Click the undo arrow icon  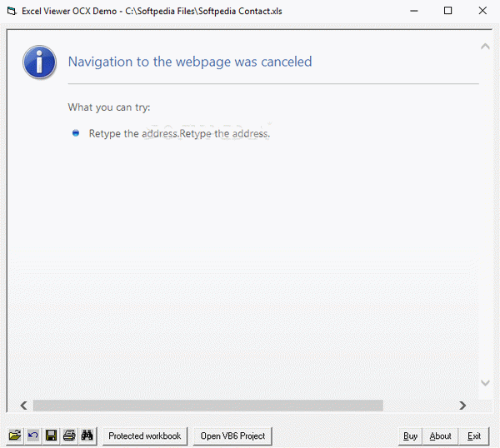coord(32,436)
